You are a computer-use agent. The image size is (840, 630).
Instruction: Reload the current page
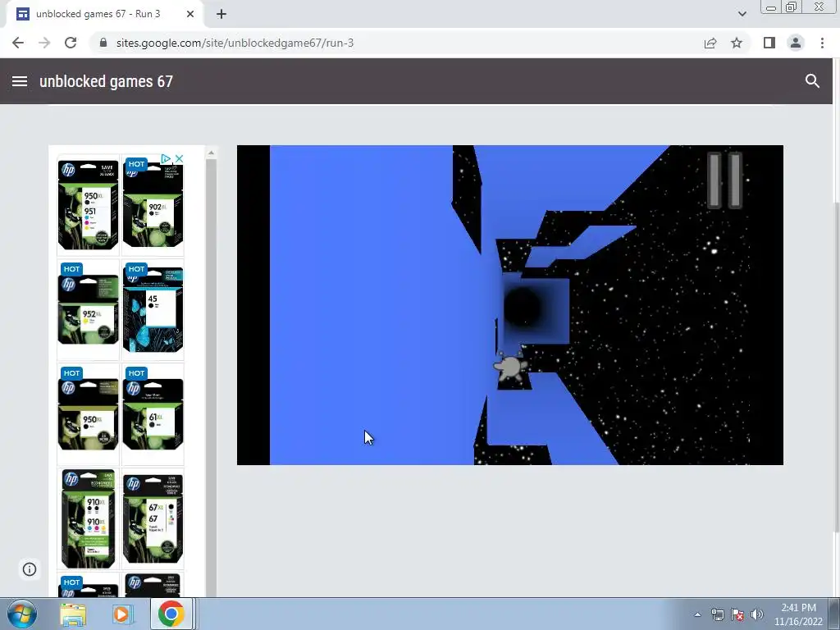tap(71, 43)
